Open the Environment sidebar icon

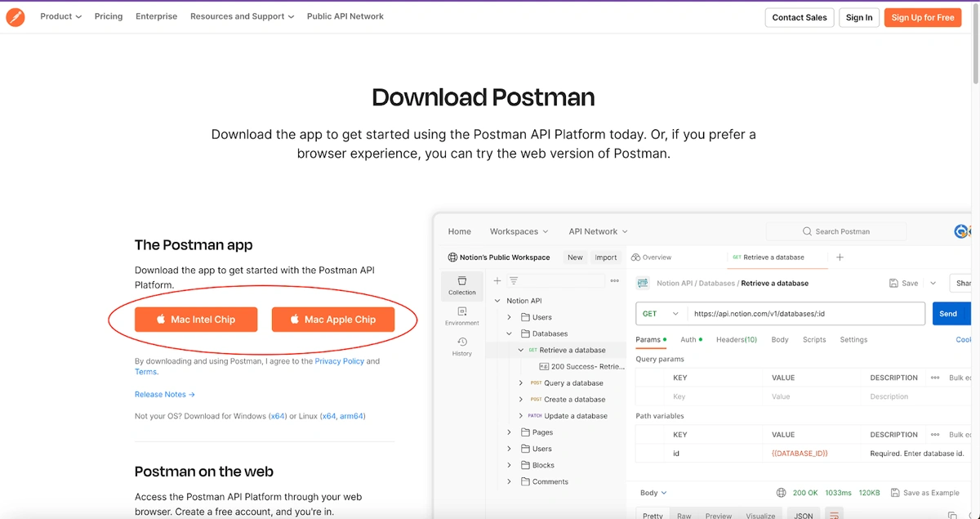click(461, 315)
